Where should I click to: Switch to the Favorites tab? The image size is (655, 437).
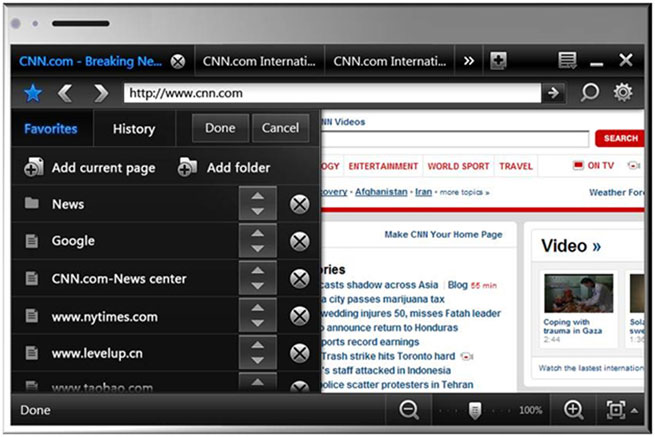(x=51, y=129)
